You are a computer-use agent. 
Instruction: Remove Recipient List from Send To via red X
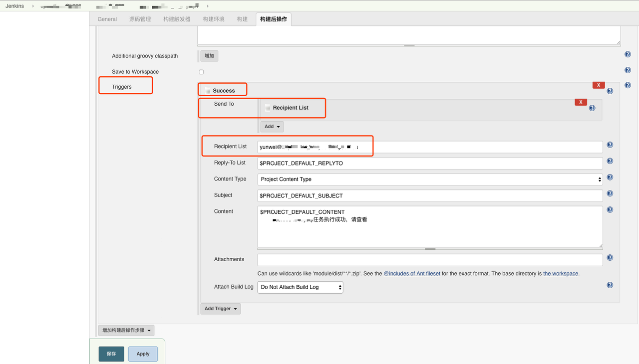click(581, 101)
